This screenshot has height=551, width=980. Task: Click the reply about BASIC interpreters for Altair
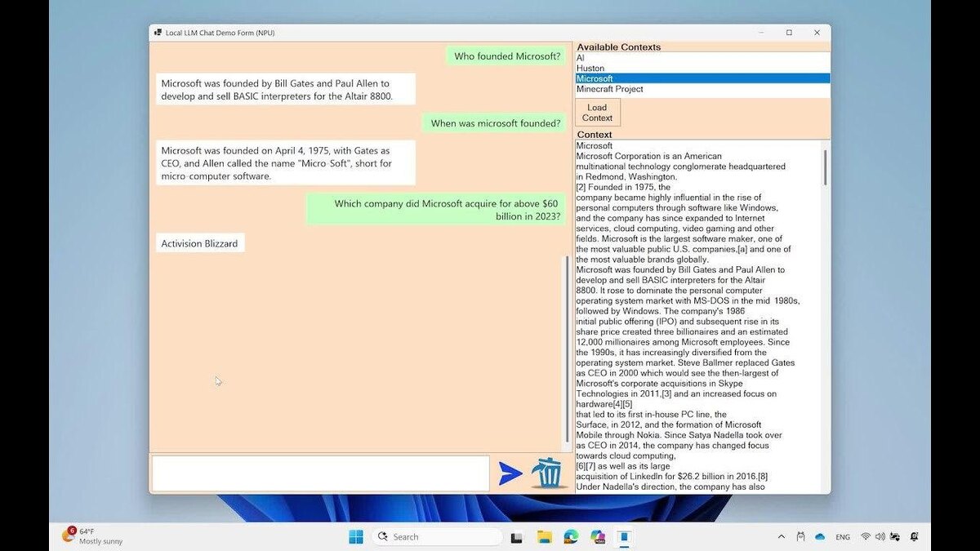click(285, 89)
